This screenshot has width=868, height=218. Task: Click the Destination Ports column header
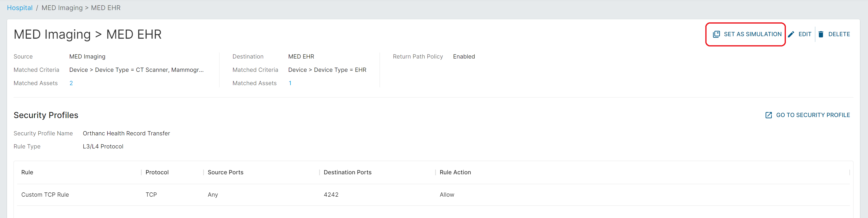point(348,172)
